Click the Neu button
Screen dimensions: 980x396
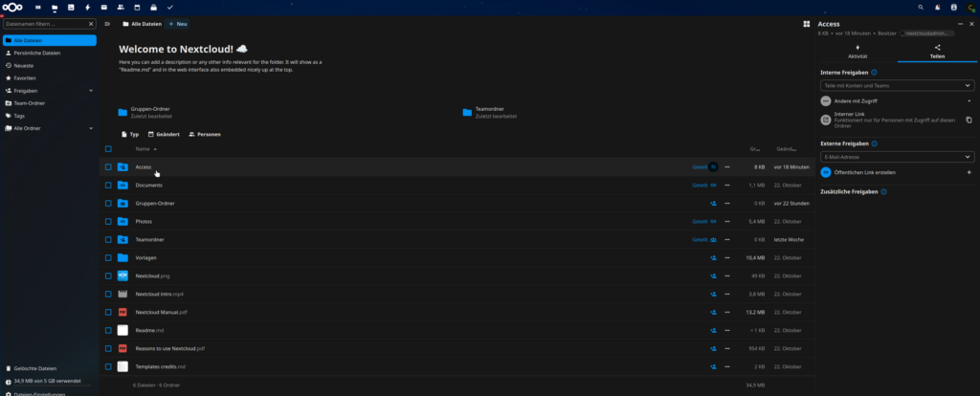(x=178, y=23)
